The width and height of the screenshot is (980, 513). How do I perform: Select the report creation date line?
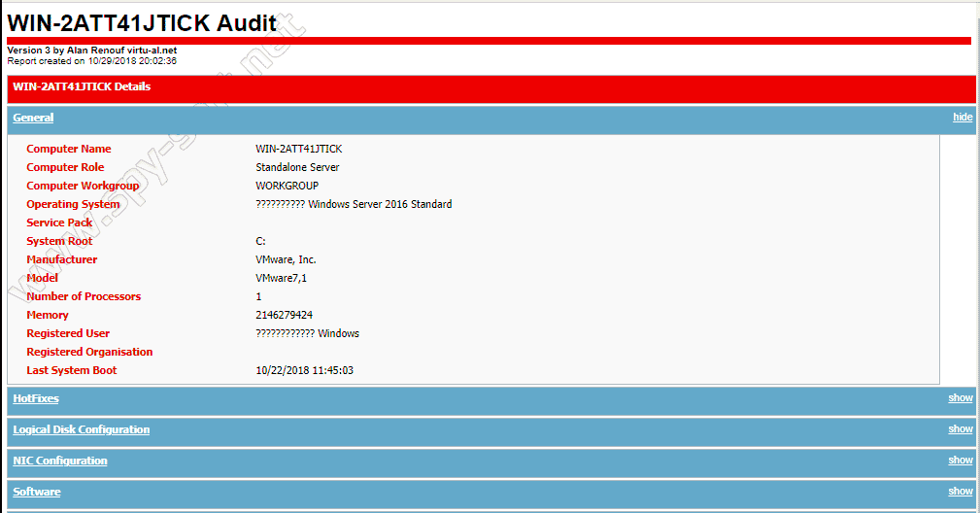(x=92, y=61)
